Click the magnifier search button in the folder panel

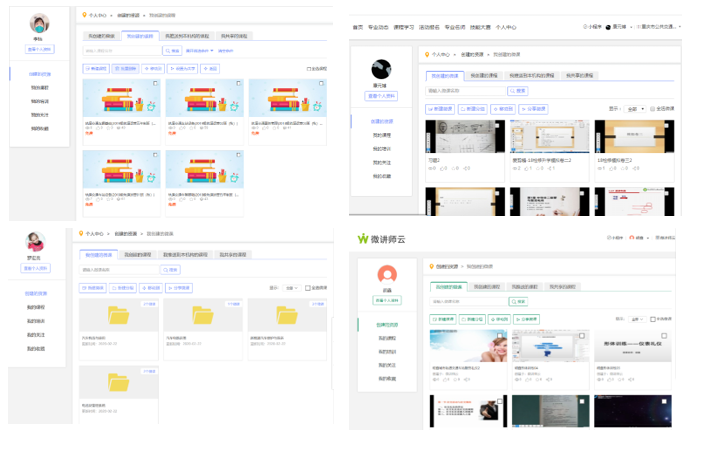coord(170,270)
